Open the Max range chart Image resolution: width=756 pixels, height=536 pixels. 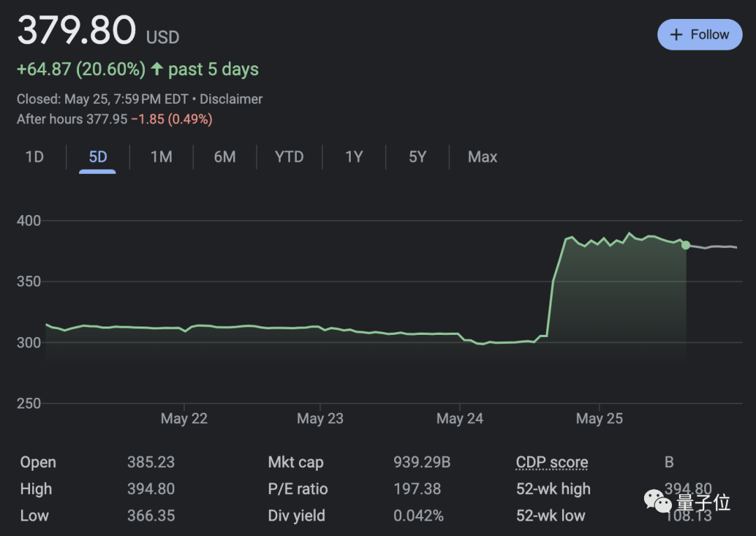[x=482, y=157]
